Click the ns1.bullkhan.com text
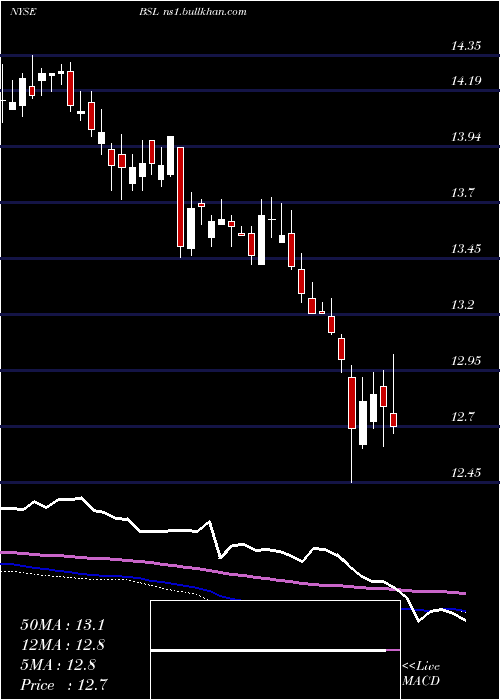Screen dimensions: 500x700 (x=203, y=12)
